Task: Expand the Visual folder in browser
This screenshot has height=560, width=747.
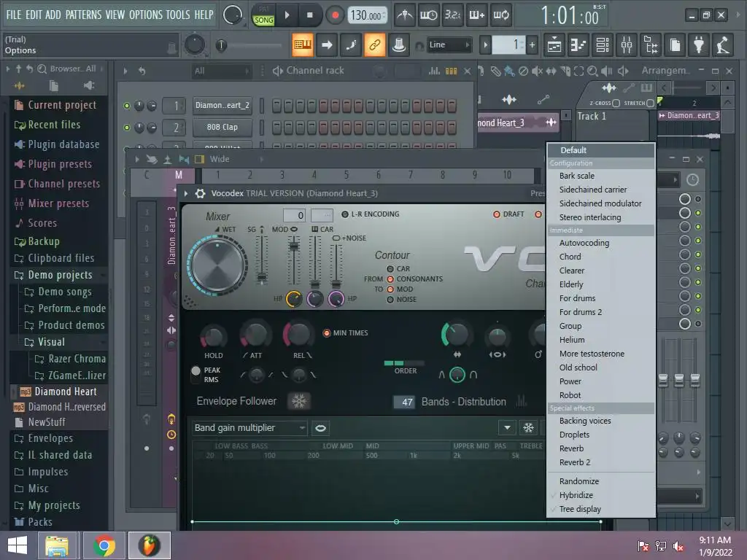Action: tap(51, 343)
